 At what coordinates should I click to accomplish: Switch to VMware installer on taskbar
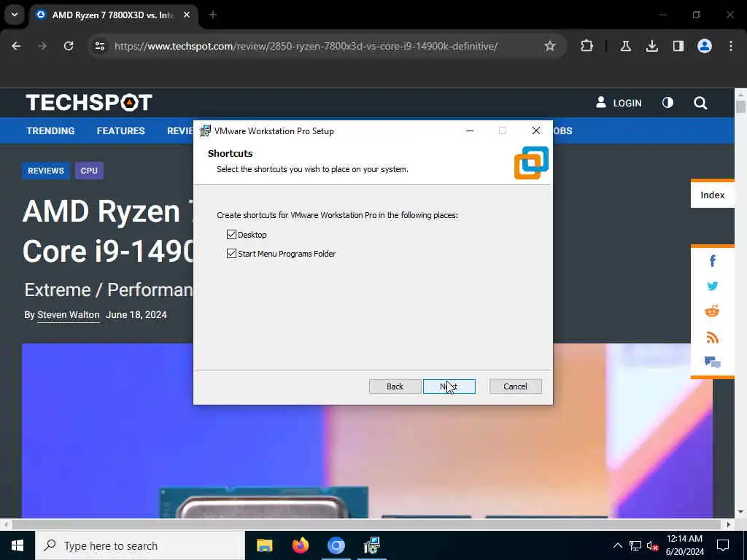[x=371, y=545]
